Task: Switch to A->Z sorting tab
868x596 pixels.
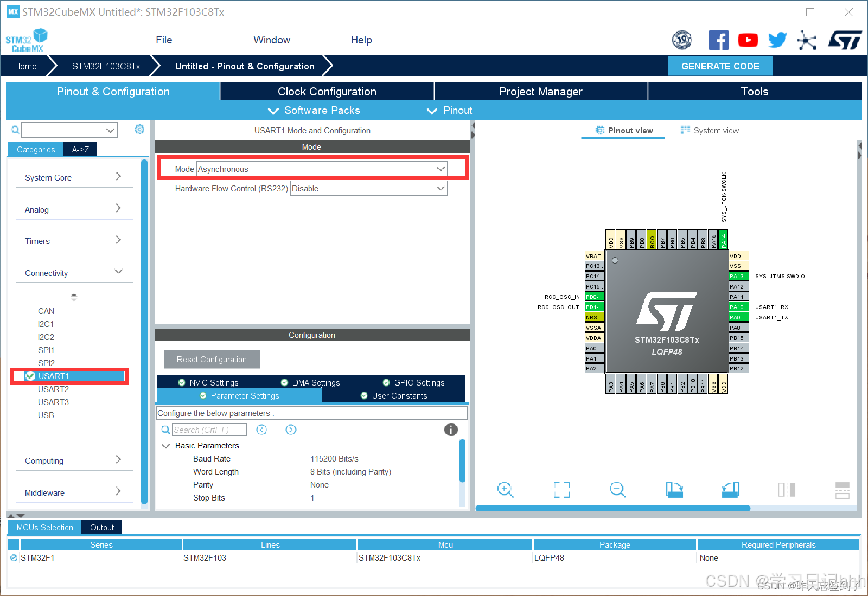Action: 80,150
